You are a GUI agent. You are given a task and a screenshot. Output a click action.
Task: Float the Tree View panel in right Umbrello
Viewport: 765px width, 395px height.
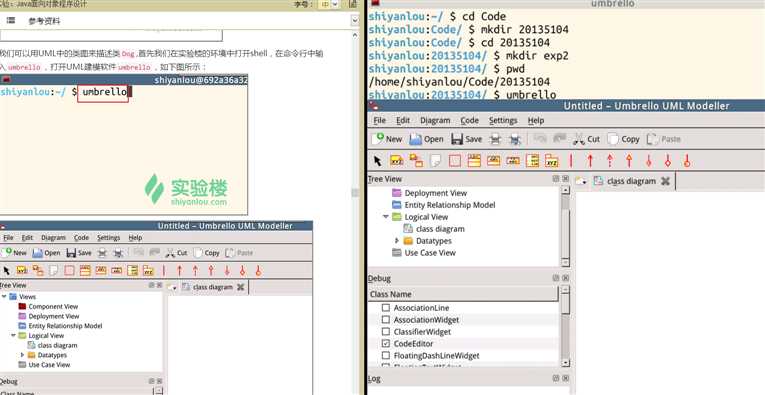556,179
